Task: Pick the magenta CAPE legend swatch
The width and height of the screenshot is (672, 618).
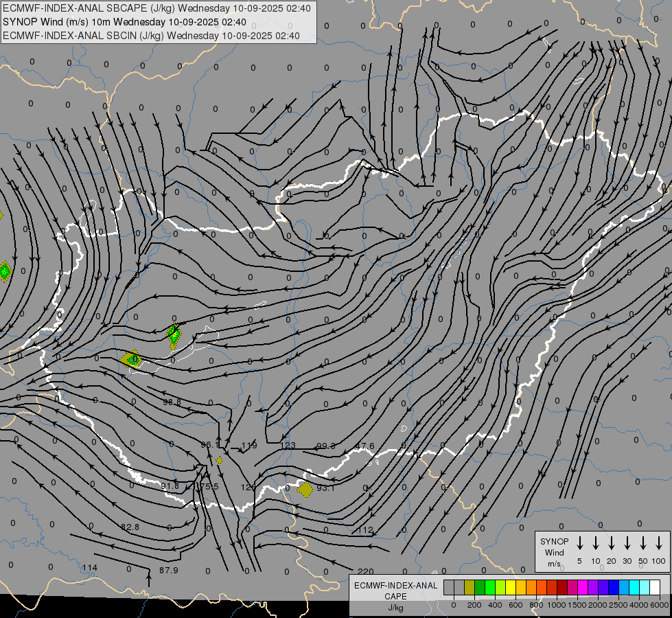Action: click(583, 587)
